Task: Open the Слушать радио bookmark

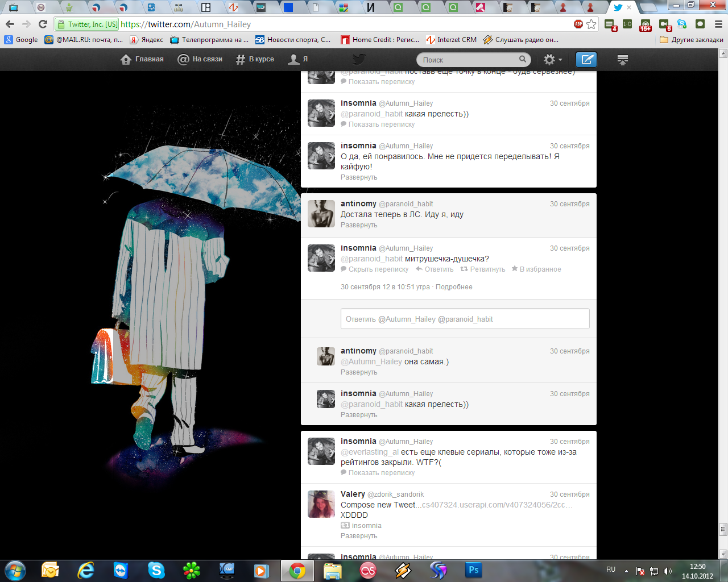Action: 521,40
